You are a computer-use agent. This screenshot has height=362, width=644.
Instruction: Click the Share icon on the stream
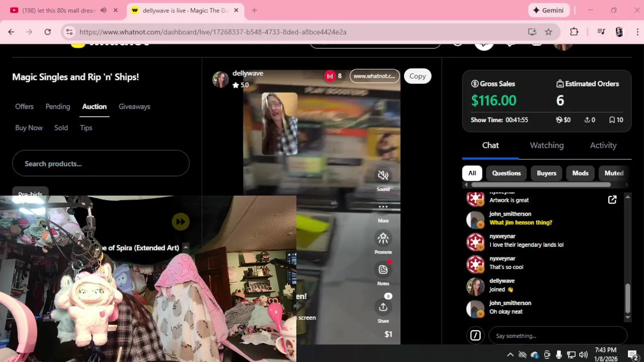[383, 307]
